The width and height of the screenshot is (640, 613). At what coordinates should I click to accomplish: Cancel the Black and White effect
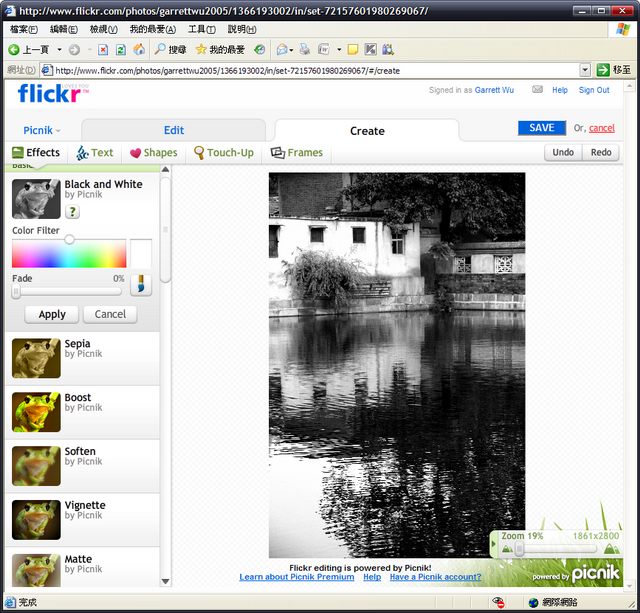(x=110, y=314)
